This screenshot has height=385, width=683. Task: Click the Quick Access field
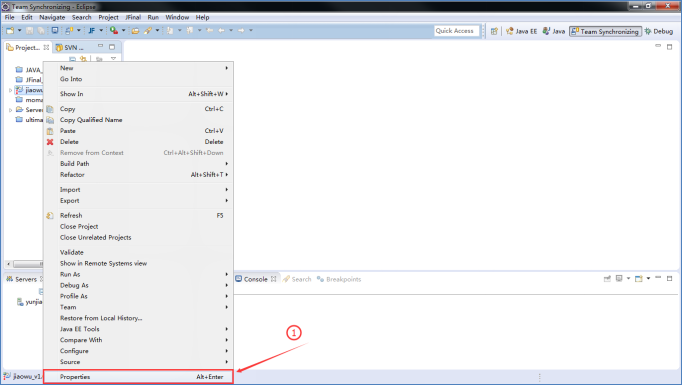(x=456, y=31)
